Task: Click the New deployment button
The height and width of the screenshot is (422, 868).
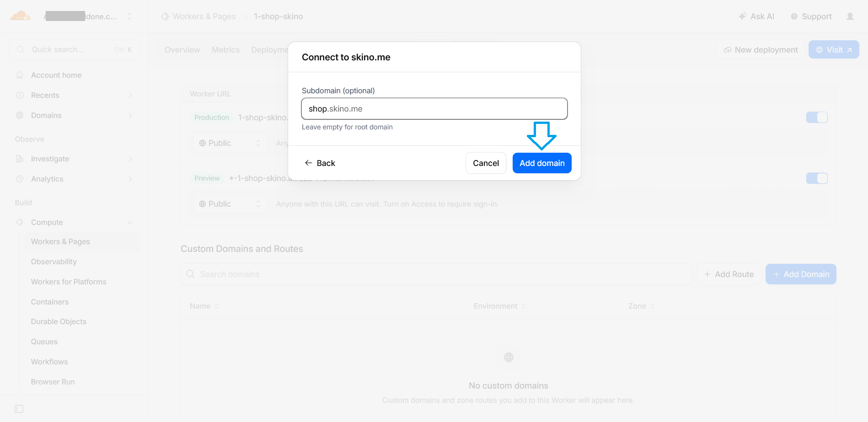Action: [x=761, y=50]
